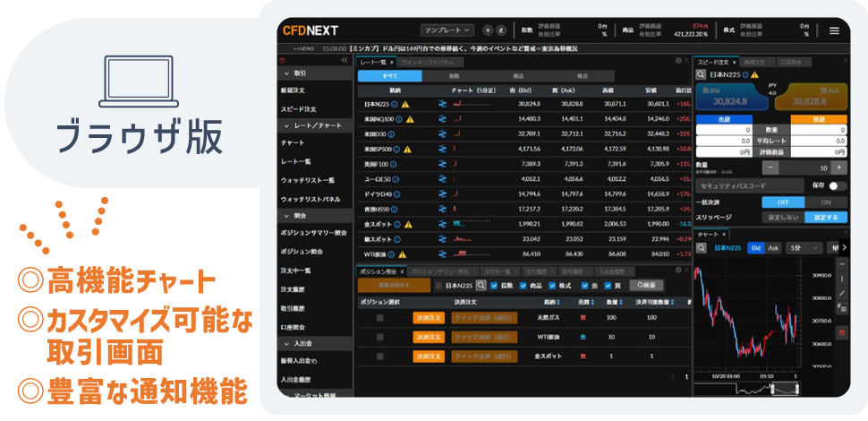Viewport: 868px width, 421px height.
Task: Click the edit template pencil icon
Action: click(501, 30)
